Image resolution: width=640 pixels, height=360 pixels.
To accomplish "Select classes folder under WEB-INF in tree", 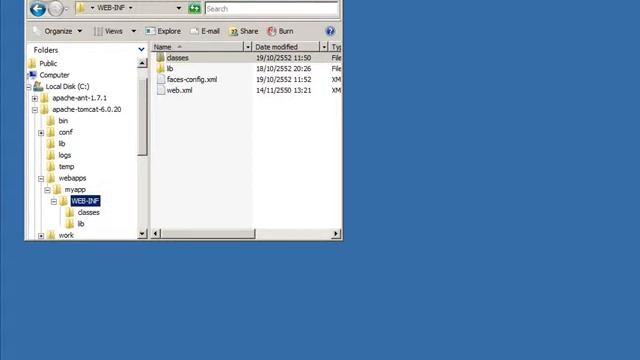I will pos(89,212).
